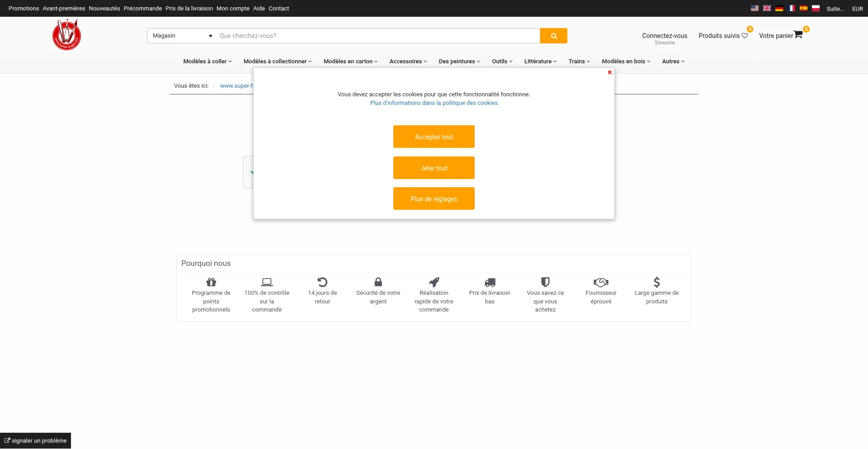Screen dimensions: 868x449
Task: Open the Promotions menu item
Action: tap(24, 9)
